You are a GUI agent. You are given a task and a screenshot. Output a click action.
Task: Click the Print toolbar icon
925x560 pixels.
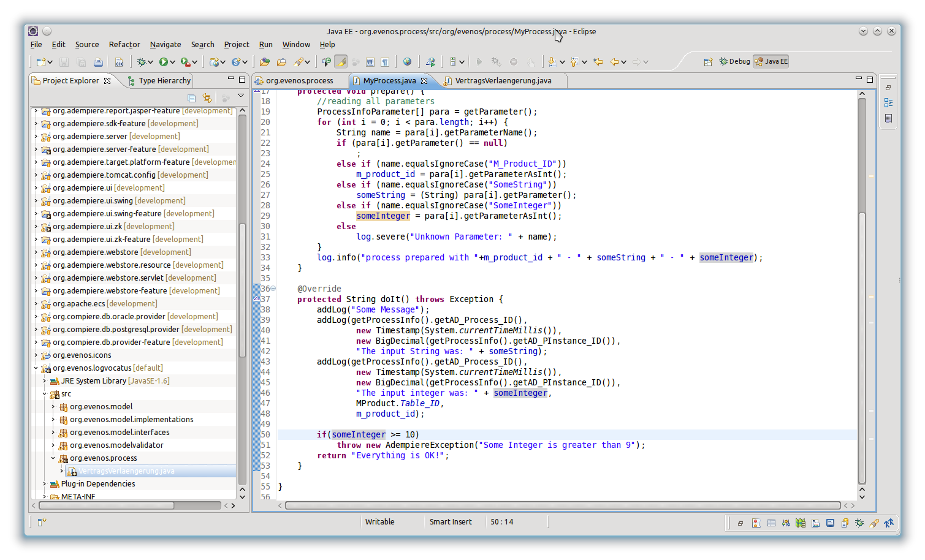click(98, 62)
